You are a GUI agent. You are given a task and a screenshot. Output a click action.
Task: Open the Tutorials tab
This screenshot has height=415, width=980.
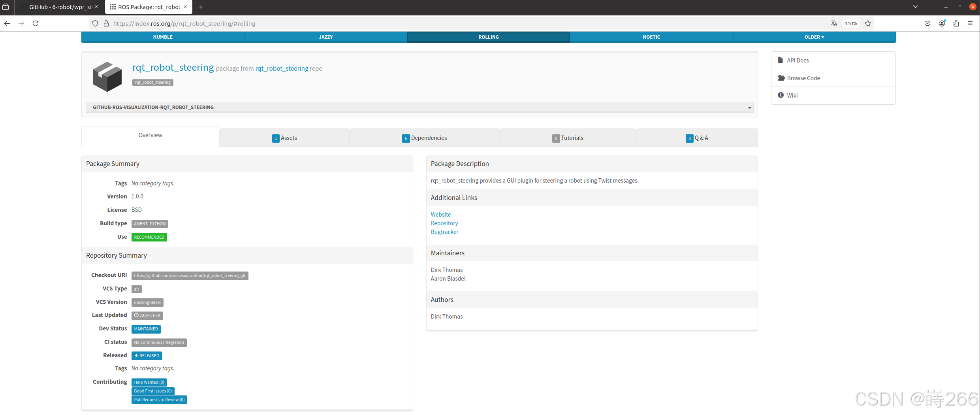coord(568,138)
